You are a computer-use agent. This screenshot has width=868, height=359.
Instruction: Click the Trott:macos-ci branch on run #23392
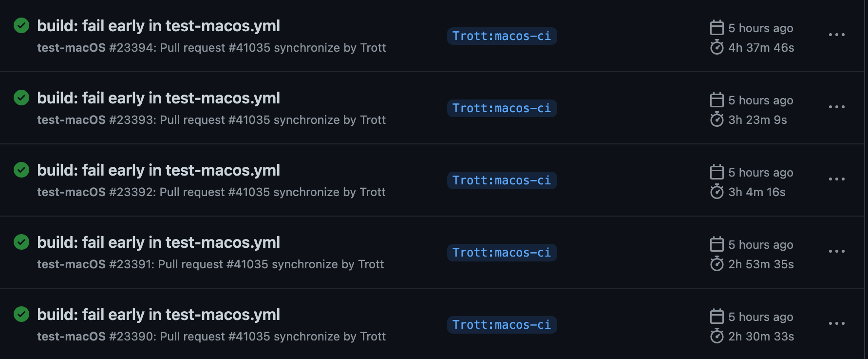tap(502, 180)
